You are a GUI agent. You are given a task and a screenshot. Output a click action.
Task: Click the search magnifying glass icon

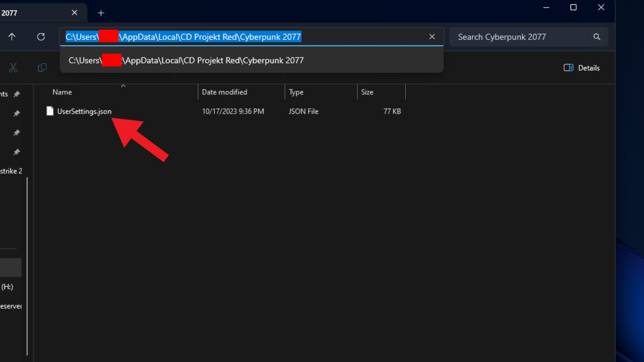tap(597, 36)
